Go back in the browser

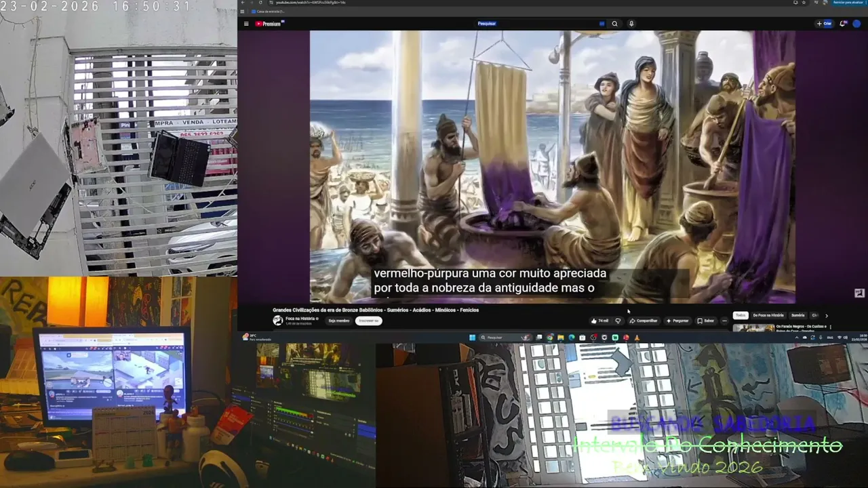point(244,3)
